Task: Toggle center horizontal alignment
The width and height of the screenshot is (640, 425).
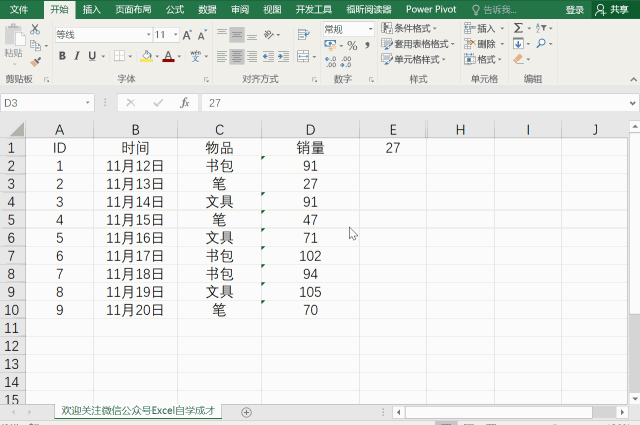Action: 237,56
